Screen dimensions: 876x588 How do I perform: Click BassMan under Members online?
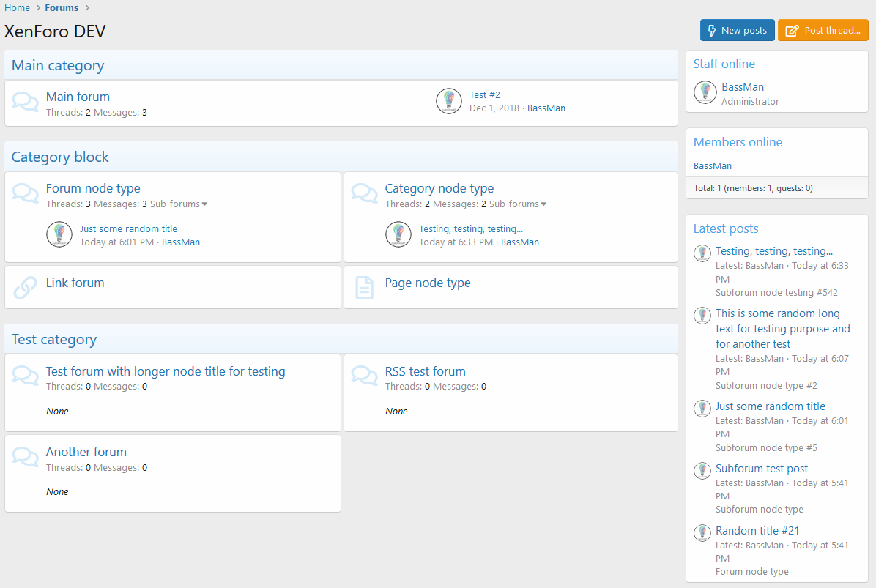pyautogui.click(x=712, y=166)
